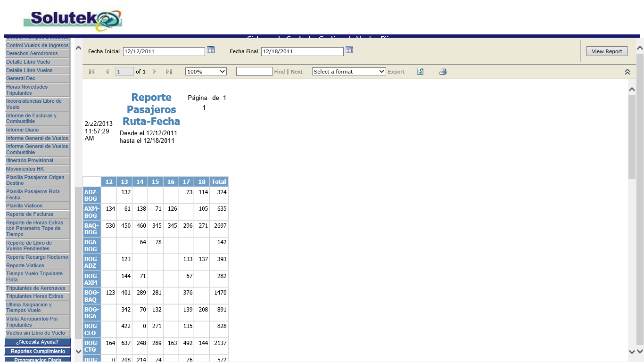Open the Fecha Inicial calendar picker
This screenshot has width=644, height=362.
(211, 50)
